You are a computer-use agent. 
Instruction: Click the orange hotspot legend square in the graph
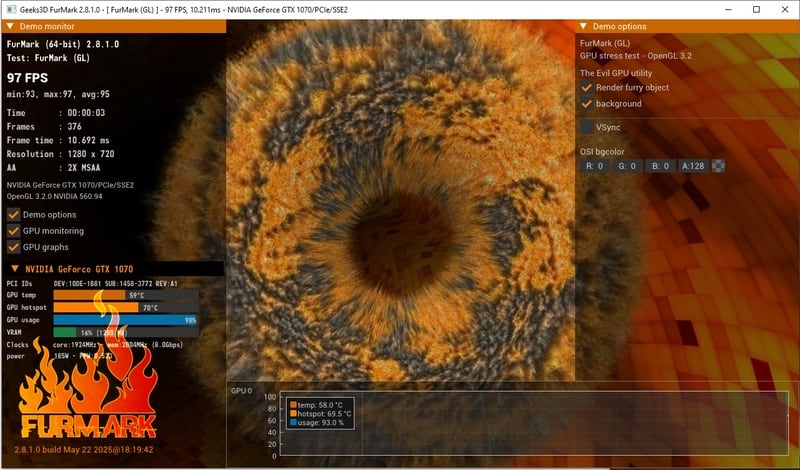coord(293,413)
